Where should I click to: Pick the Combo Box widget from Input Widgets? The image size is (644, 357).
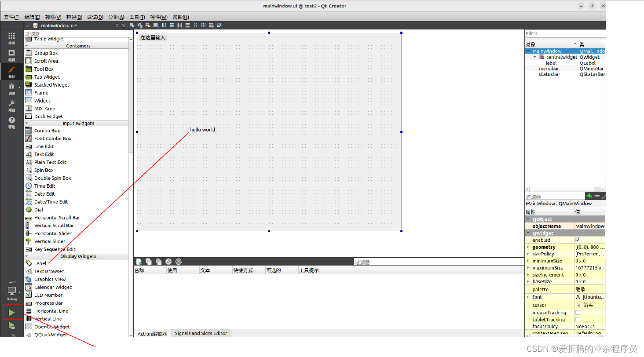tap(47, 131)
